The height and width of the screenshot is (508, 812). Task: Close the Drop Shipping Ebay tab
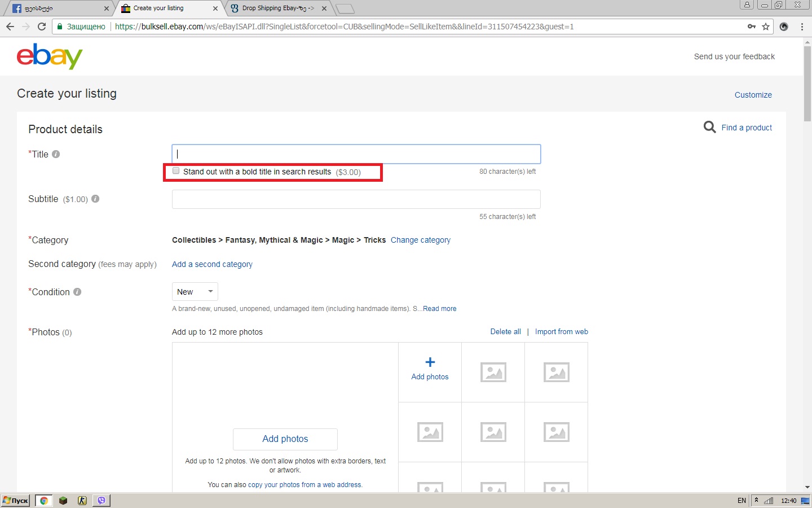324,8
